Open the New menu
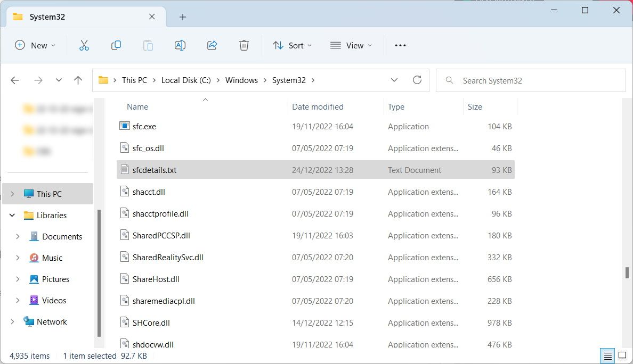633x364 pixels. 35,45
